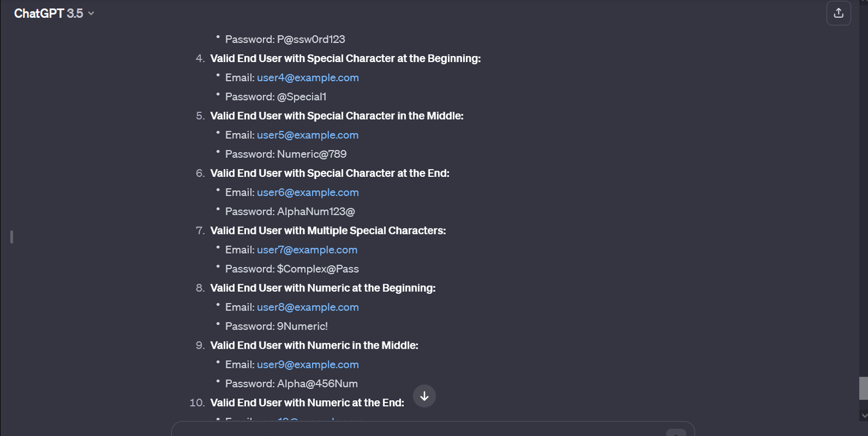Click the message input box at bottom
This screenshot has width=868, height=436.
click(425, 430)
